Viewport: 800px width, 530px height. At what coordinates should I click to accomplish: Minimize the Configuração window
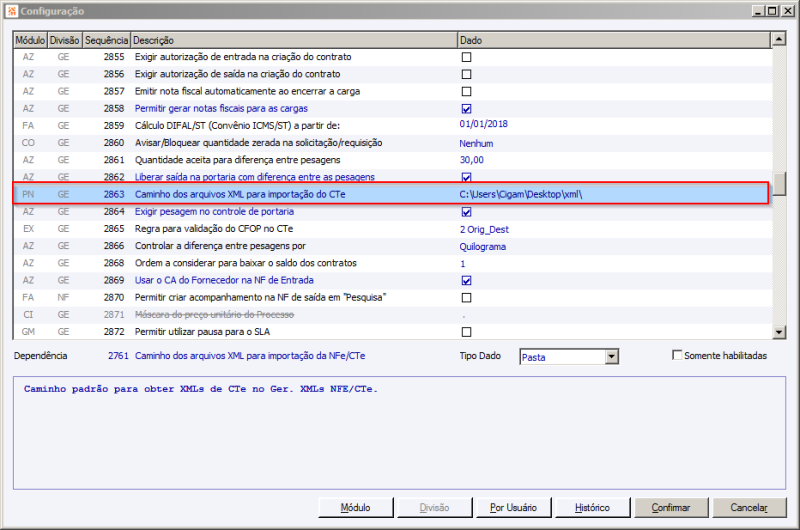click(758, 11)
